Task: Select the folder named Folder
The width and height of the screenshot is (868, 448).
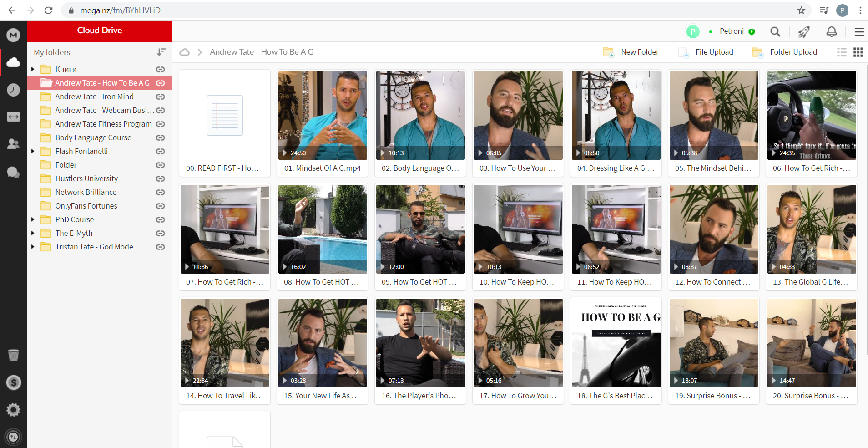Action: tap(100, 165)
